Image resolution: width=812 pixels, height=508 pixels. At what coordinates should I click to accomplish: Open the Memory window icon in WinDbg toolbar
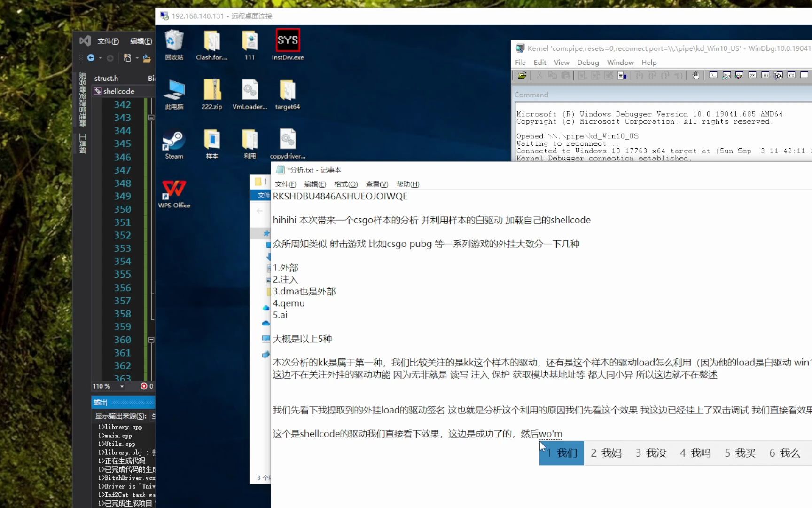(x=765, y=75)
